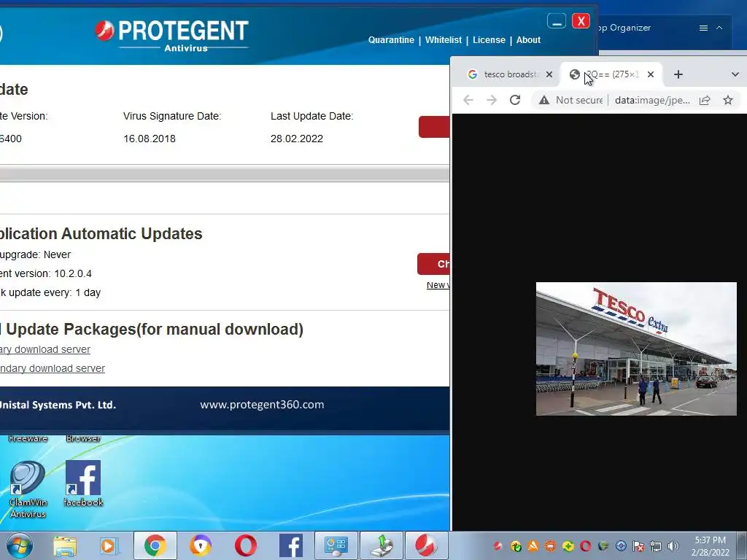Image resolution: width=747 pixels, height=560 pixels.
Task: Click the red Check button for application updates
Action: [433, 264]
